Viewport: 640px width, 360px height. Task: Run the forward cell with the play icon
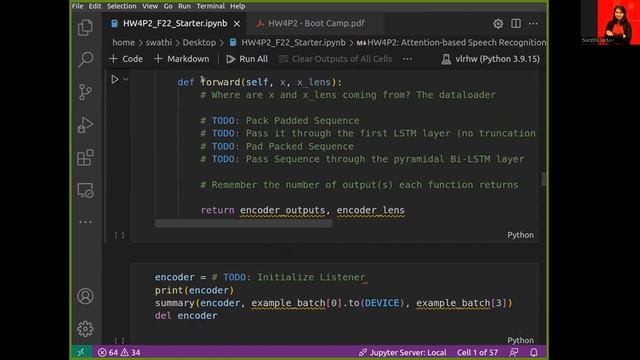click(115, 79)
